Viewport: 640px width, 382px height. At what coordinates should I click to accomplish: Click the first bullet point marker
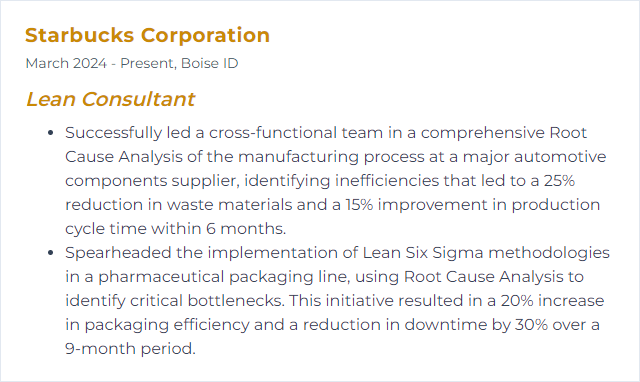(51, 133)
